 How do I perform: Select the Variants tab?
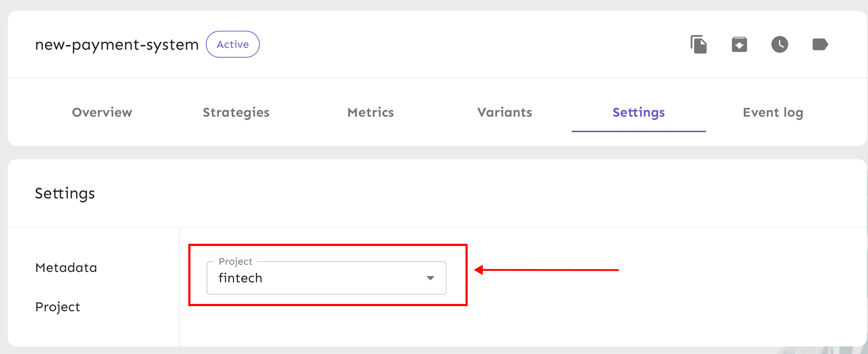click(504, 112)
